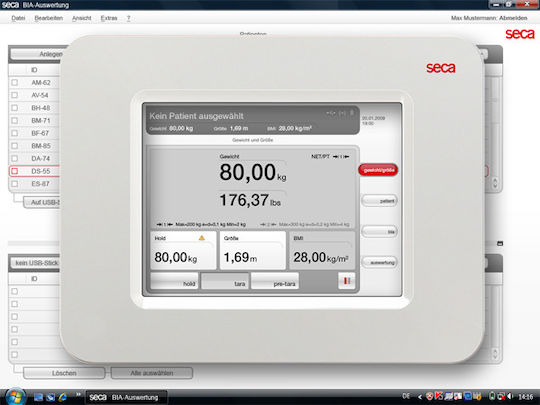
Task: Click the 'Kein Patient ausgewählt' header text
Action: 196,116
